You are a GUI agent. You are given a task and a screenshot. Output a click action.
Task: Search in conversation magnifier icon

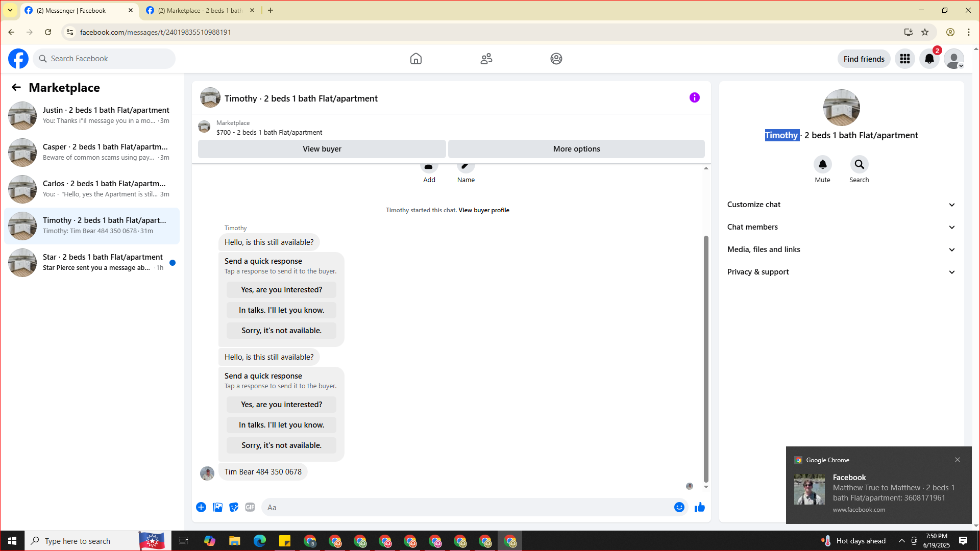pos(860,164)
